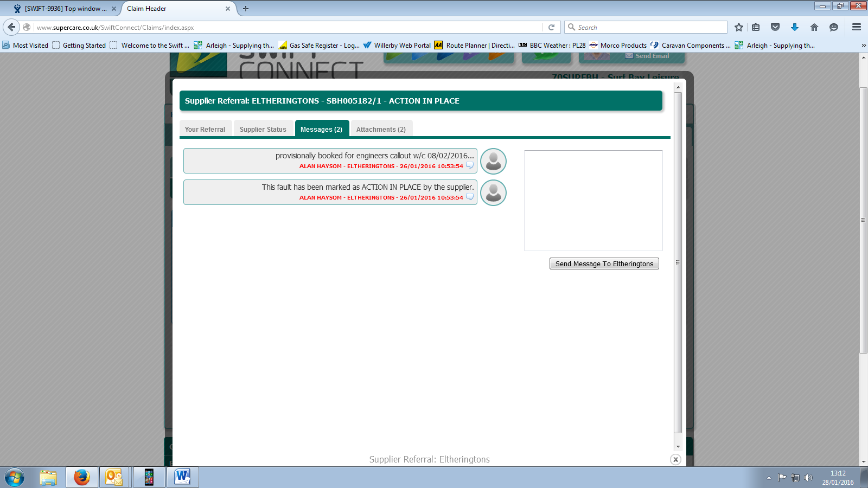This screenshot has height=488, width=868.
Task: Open Microsoft Word from the taskbar
Action: click(182, 477)
